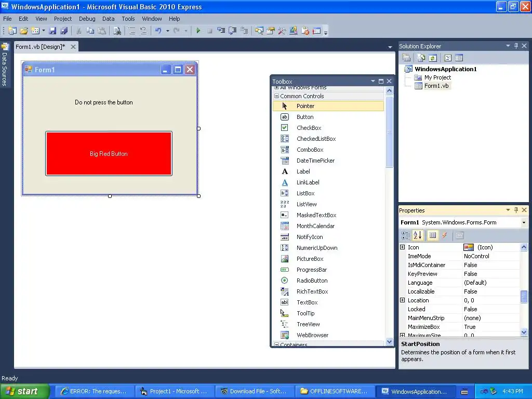532x399 pixels.
Task: Open the Toolbox via the toolbar wrench icon
Action: [x=282, y=31]
